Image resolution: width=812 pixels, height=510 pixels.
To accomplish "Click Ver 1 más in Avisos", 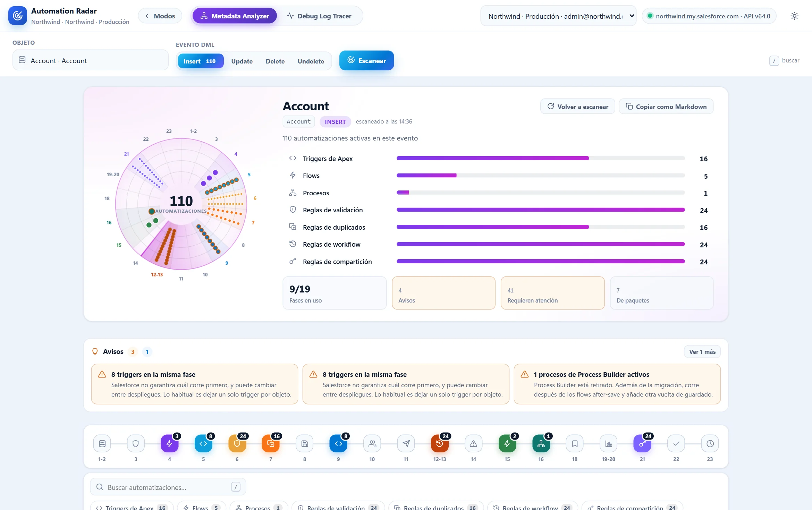I will point(702,351).
